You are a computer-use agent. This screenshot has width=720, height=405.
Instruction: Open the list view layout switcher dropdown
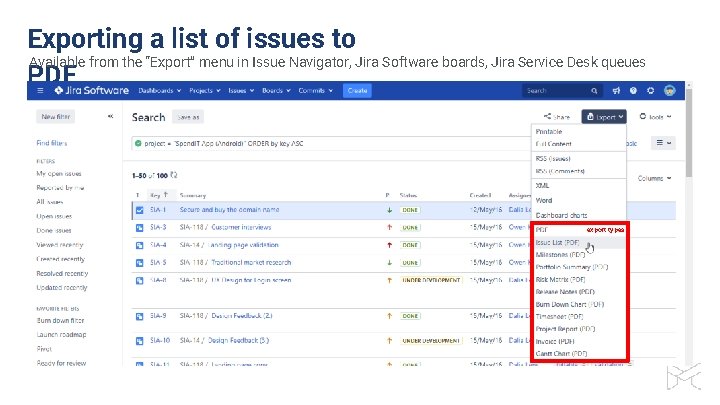tap(664, 143)
